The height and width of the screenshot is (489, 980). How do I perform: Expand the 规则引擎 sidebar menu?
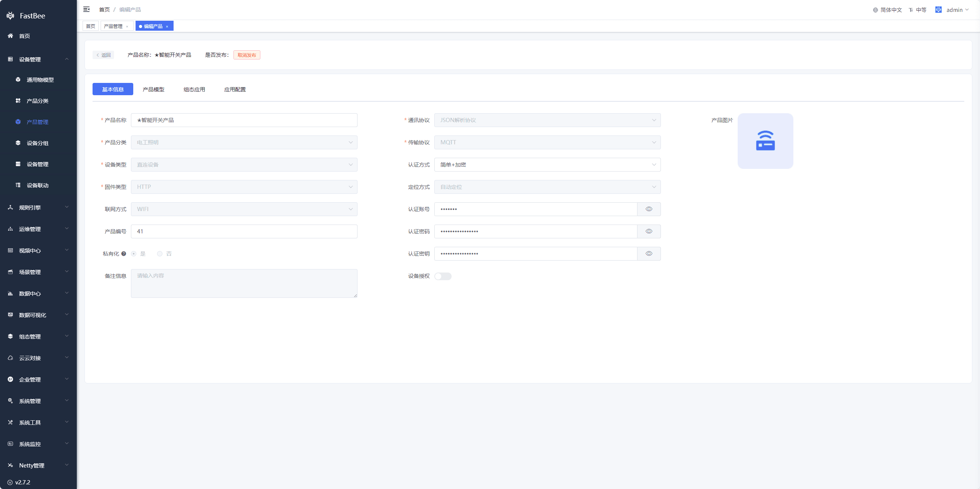38,207
